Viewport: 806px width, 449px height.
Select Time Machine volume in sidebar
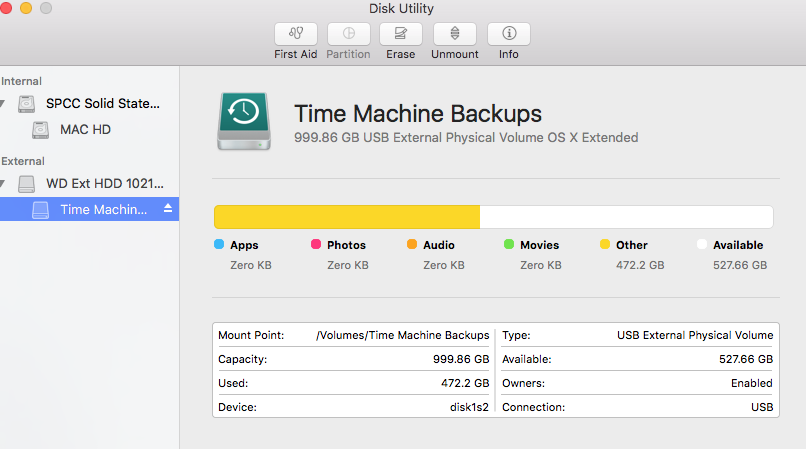coord(103,209)
